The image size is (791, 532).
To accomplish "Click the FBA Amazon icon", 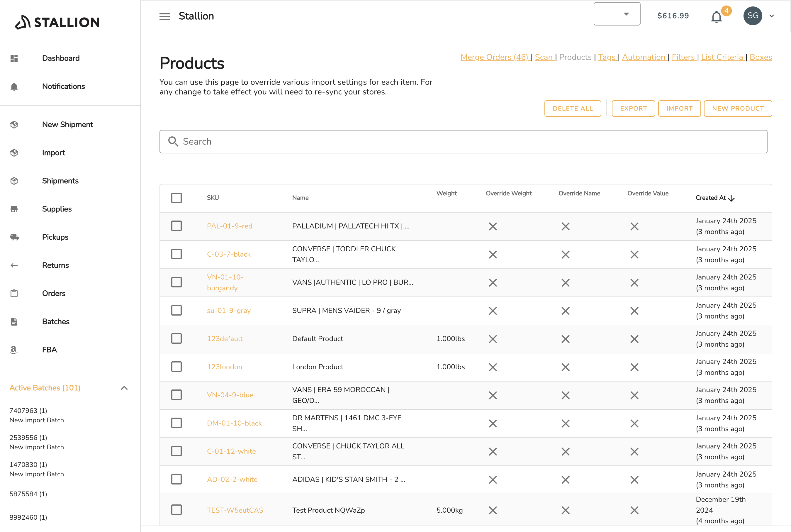I will pos(13,350).
